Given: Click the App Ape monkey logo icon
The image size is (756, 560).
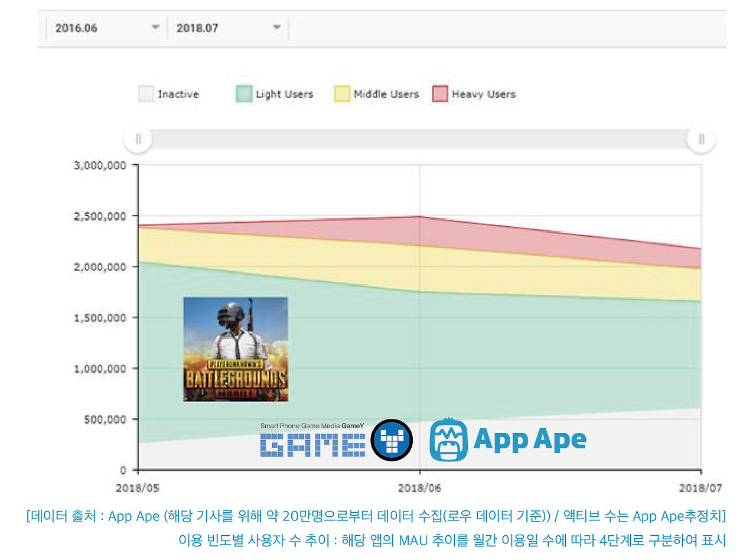Looking at the screenshot, I should 448,439.
